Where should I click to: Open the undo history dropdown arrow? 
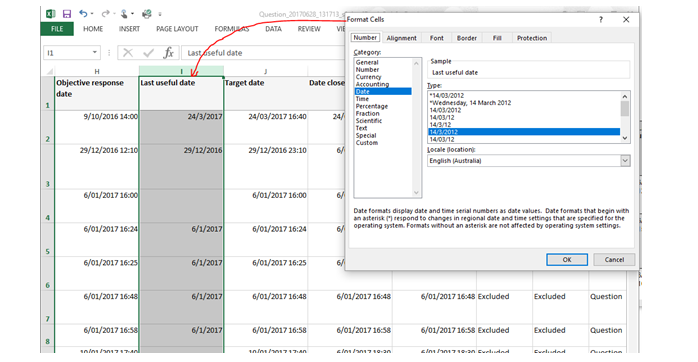pos(92,14)
